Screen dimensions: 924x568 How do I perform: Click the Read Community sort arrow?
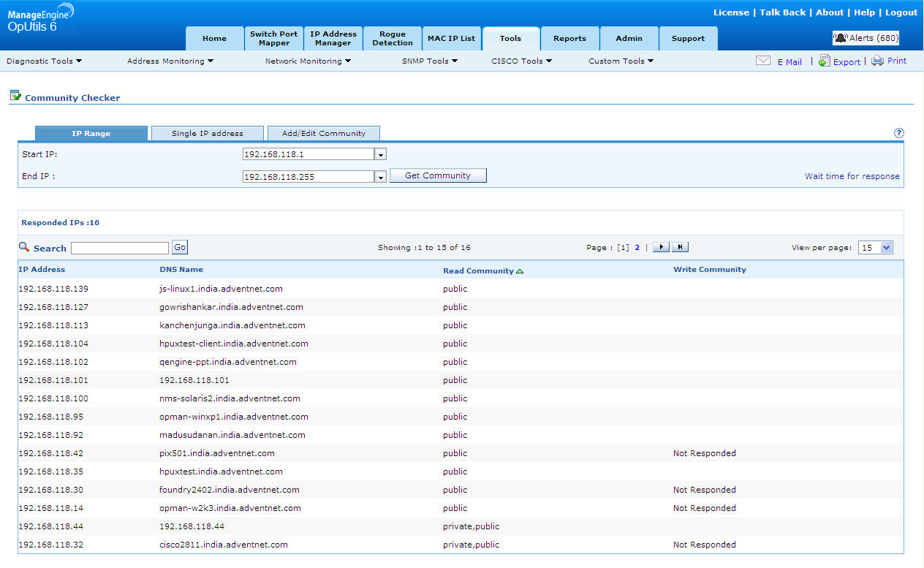520,271
